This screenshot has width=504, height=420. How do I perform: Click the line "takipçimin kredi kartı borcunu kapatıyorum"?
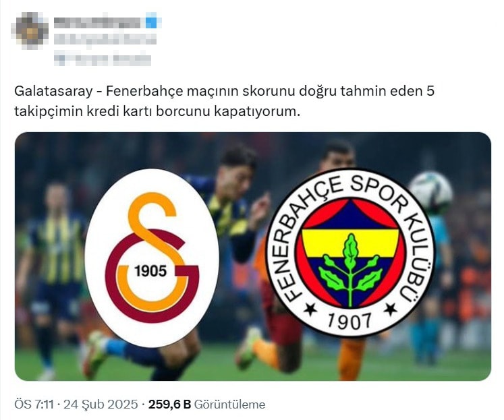coord(157,111)
